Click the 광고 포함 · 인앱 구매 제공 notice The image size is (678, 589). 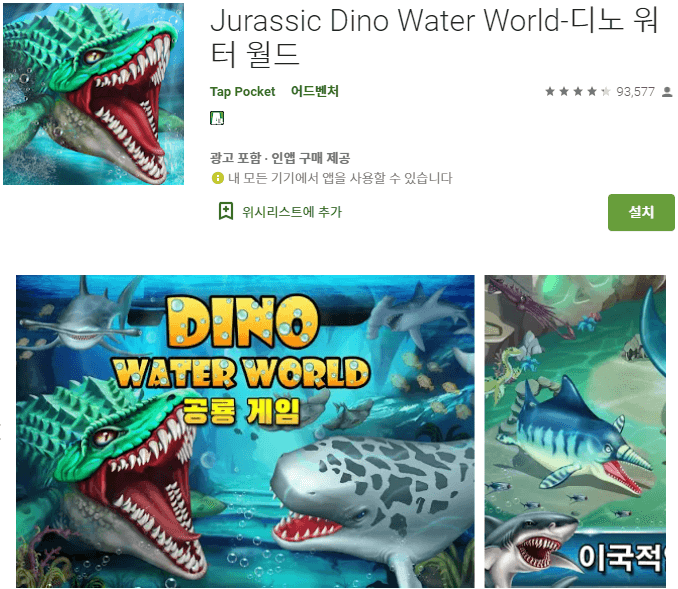pyautogui.click(x=280, y=158)
